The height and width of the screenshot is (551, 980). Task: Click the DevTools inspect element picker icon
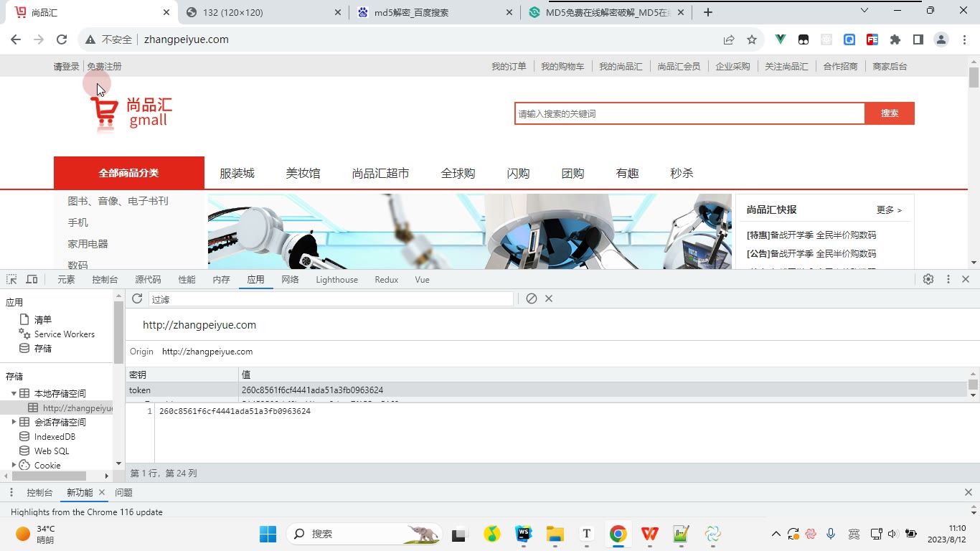click(x=11, y=280)
